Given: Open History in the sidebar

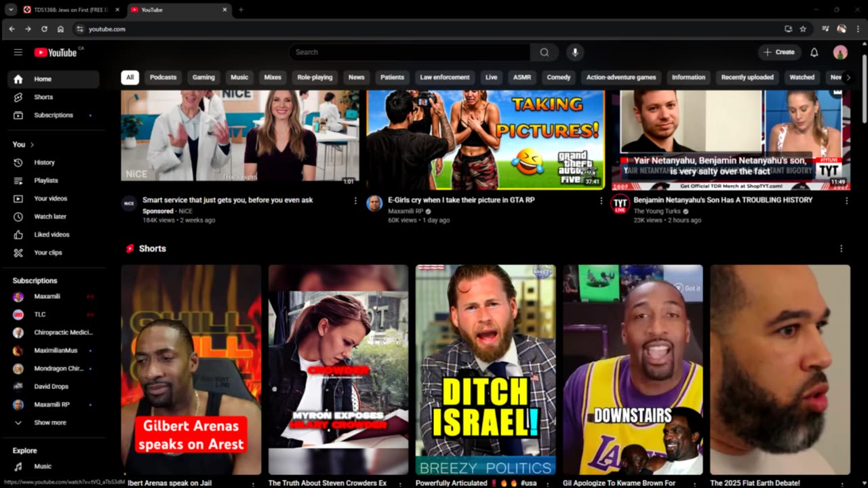Looking at the screenshot, I should tap(54, 163).
